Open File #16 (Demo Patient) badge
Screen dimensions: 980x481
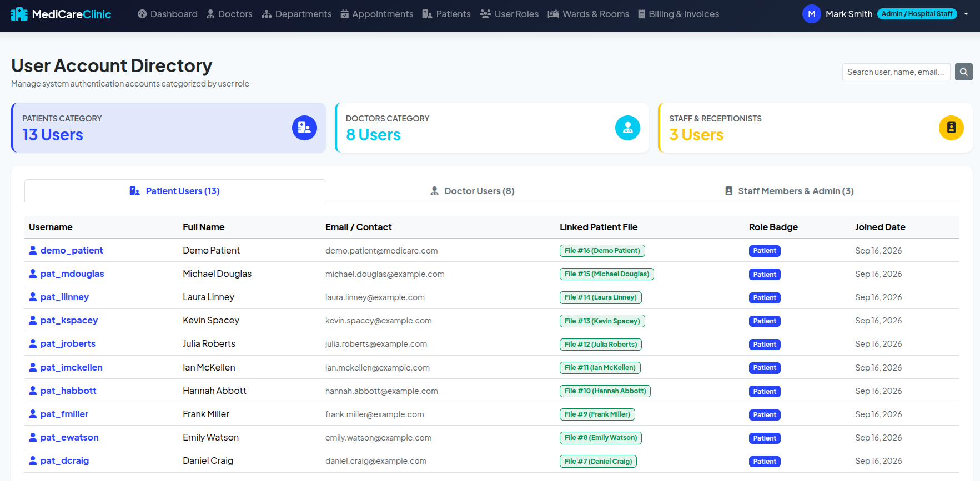602,251
